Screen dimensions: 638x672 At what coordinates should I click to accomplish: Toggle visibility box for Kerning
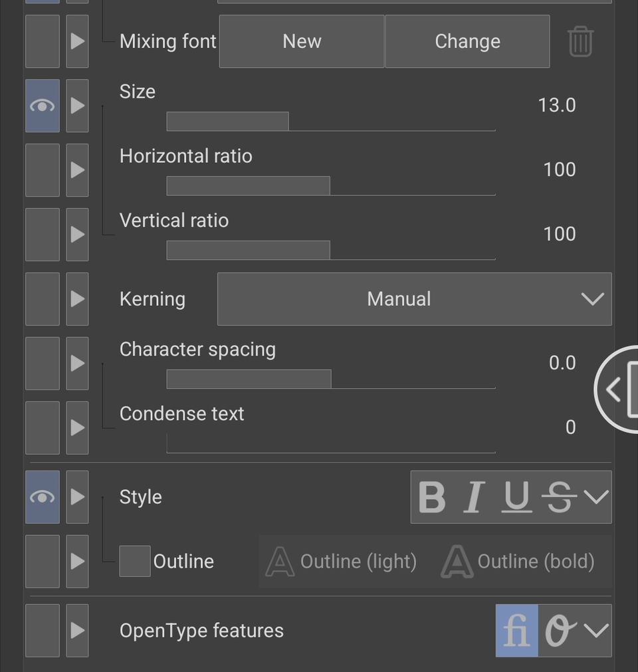[x=43, y=298]
